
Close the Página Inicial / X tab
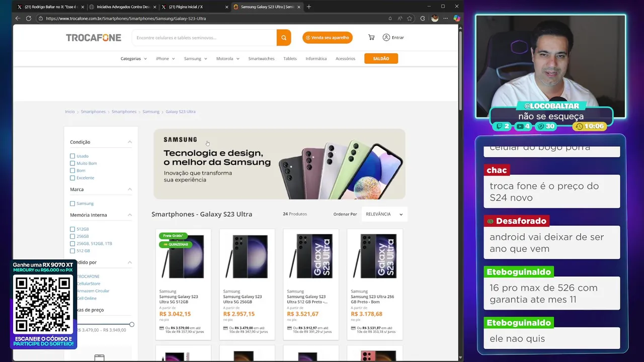(x=226, y=7)
